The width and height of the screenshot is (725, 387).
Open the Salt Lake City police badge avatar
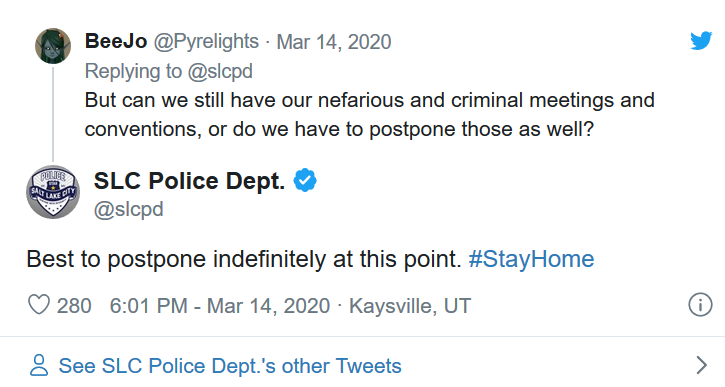coord(53,192)
